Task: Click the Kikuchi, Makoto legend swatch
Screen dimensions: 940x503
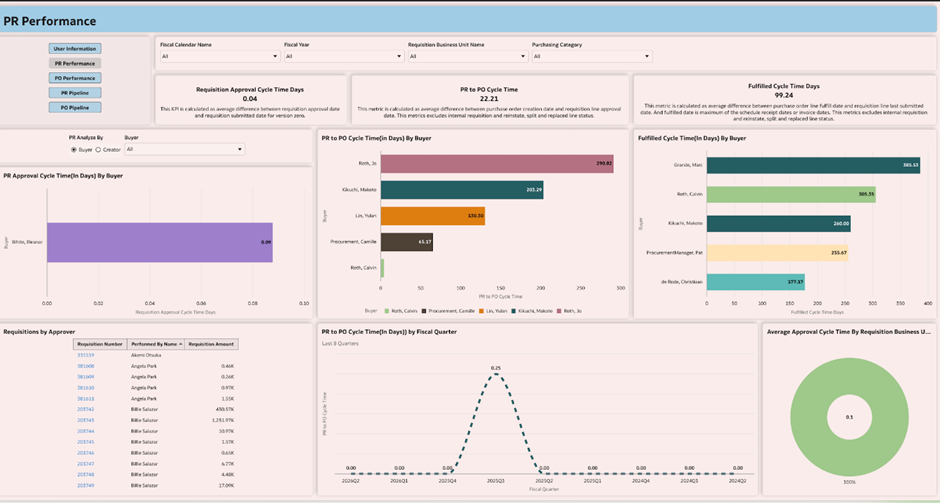Action: (x=513, y=311)
